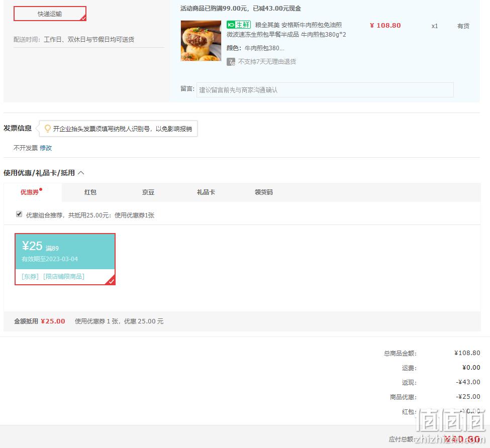This screenshot has height=448, width=490.
Task: Toggle the 优惠组合推荐 checkbox
Action: point(19,214)
